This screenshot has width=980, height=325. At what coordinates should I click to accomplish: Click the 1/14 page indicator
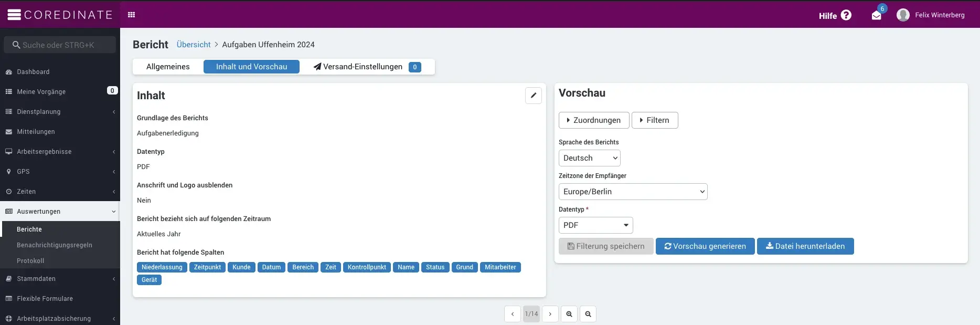(x=531, y=314)
